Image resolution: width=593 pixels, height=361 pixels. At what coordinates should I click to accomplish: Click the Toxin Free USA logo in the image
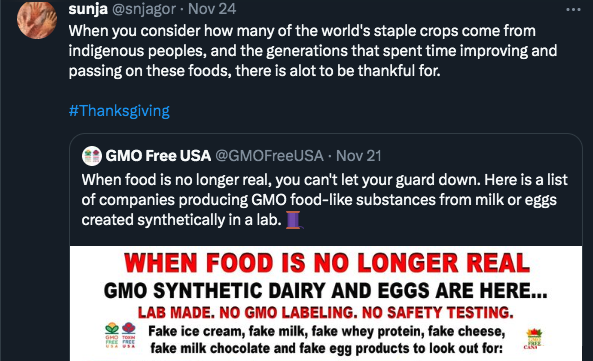point(129,335)
